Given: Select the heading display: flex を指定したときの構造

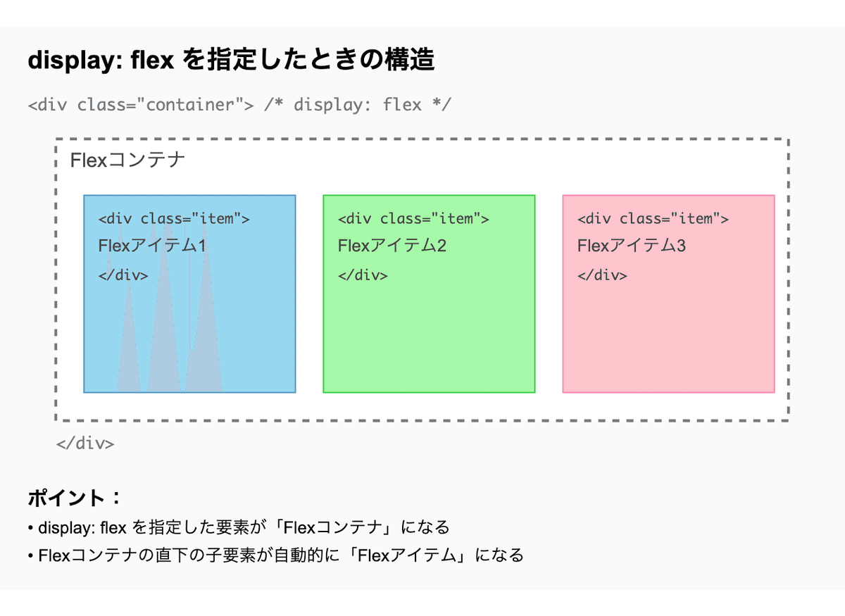Looking at the screenshot, I should 231,61.
